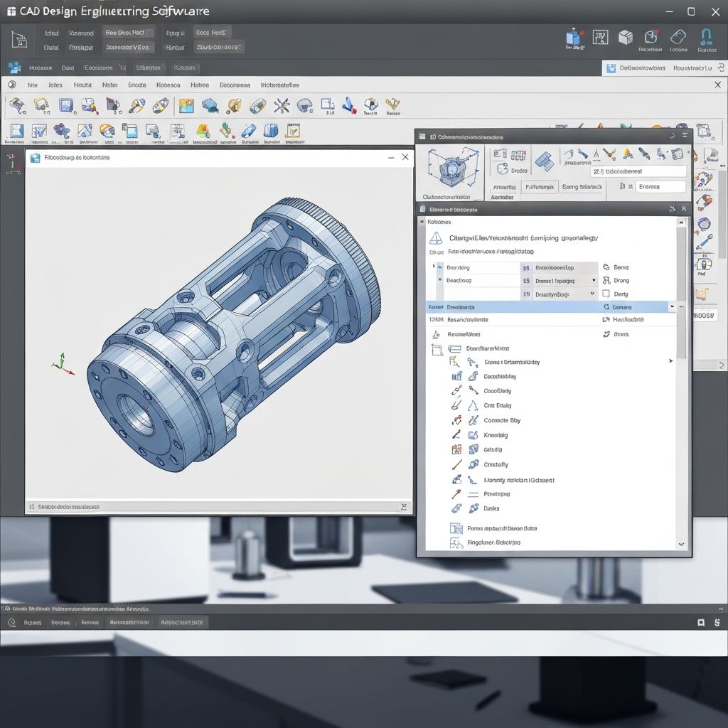The height and width of the screenshot is (728, 728).
Task: Open dropdown arrow on highlighted Desnbeerts row
Action: click(x=670, y=307)
